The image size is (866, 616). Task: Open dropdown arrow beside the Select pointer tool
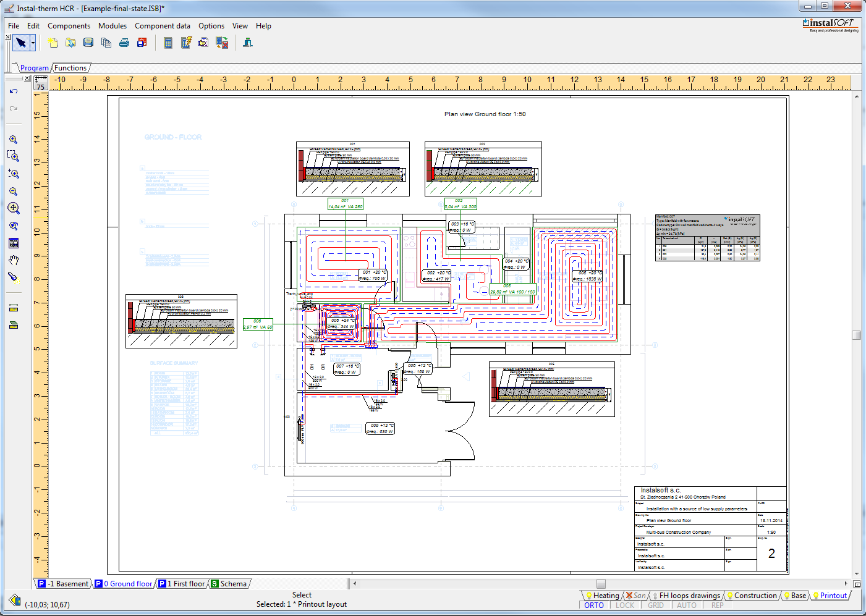click(33, 43)
